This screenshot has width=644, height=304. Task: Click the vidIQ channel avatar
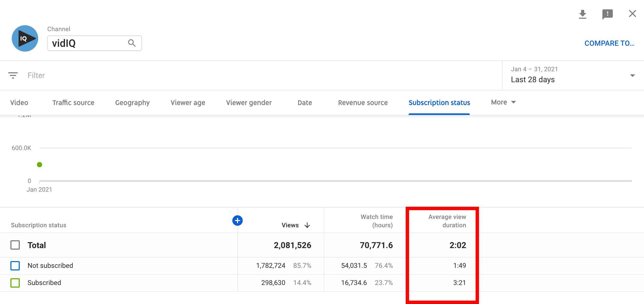(25, 38)
